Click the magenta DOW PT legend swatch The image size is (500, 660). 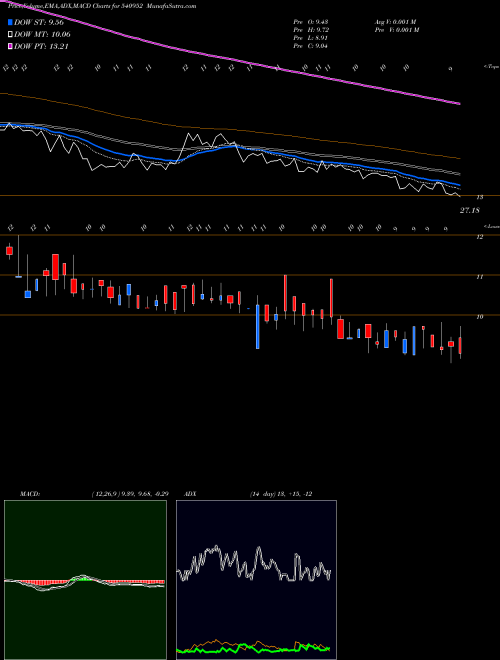(10, 46)
